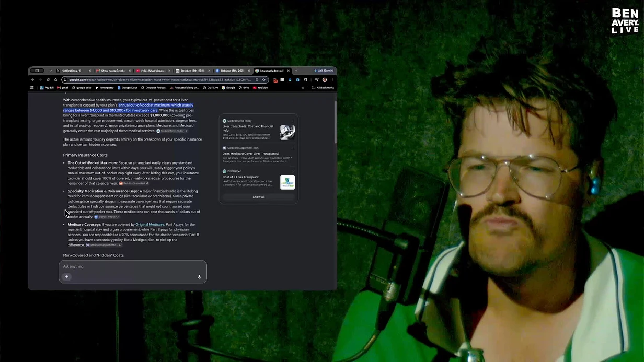
Task: Open options menu for CostHelper source
Action: point(293,171)
